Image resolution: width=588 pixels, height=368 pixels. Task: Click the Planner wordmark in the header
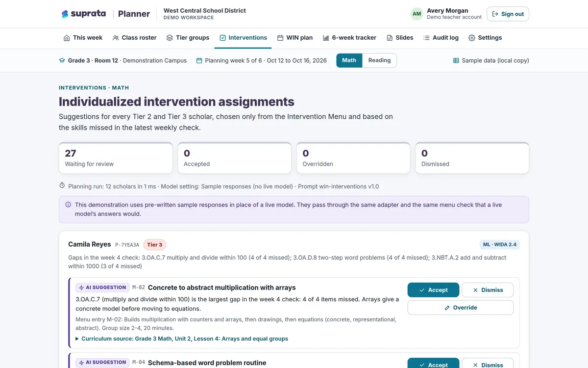(134, 14)
